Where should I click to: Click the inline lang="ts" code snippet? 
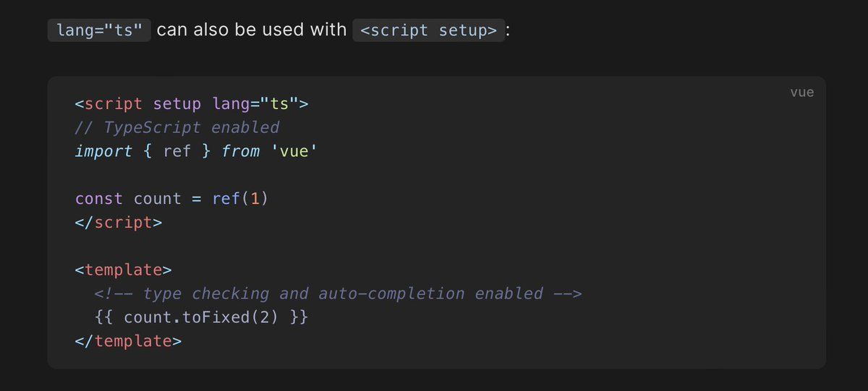click(99, 30)
